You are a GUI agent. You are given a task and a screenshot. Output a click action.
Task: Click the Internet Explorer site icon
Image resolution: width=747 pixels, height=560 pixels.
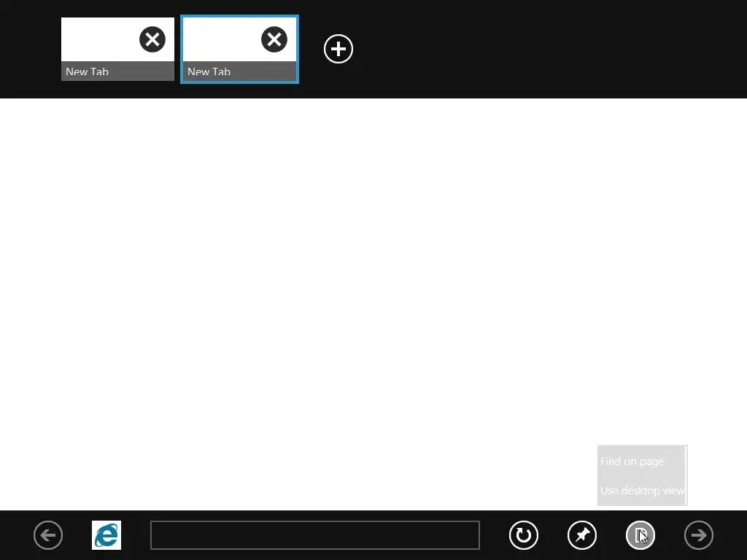point(107,535)
